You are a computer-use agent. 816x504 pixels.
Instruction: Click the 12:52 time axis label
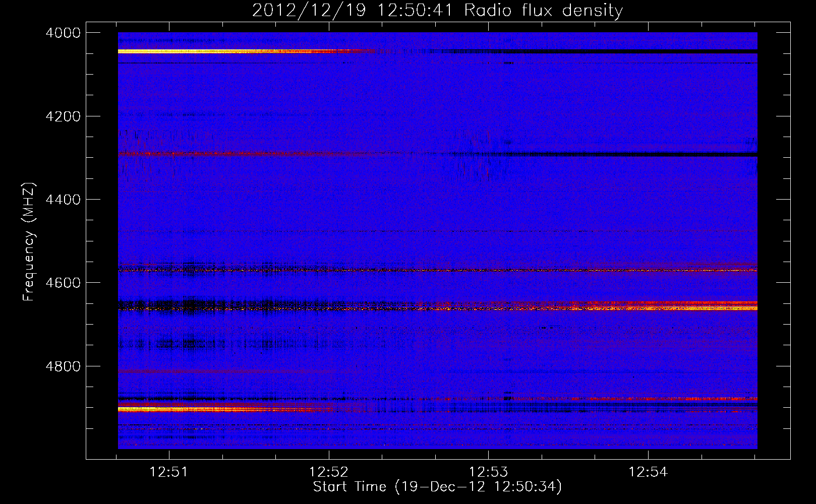pyautogui.click(x=329, y=472)
